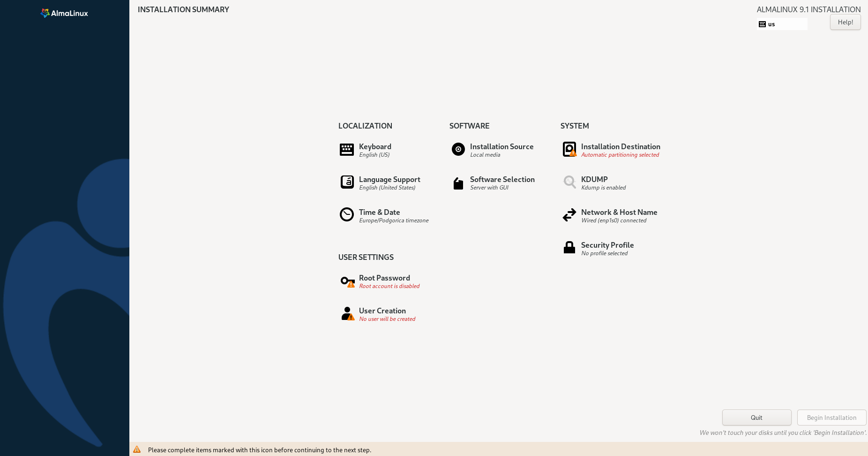
Task: Open Language Support via its icon
Action: [x=347, y=182]
